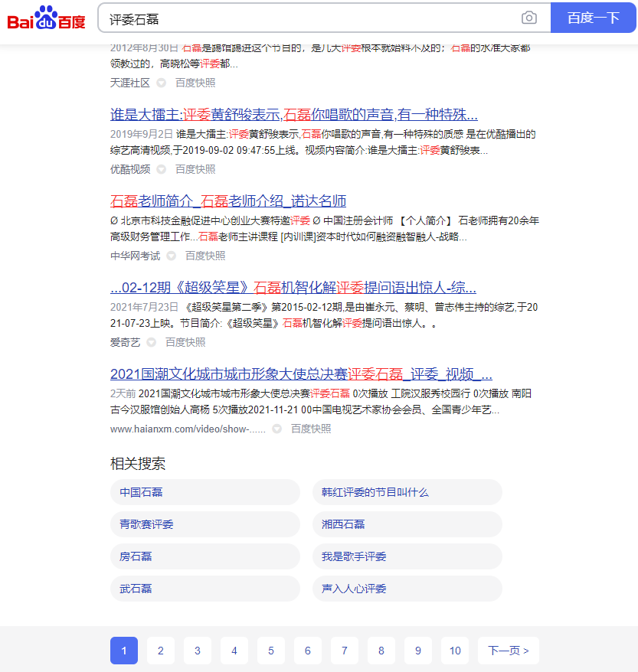The image size is (638, 672).
Task: Click the 爱奇艺 source link
Action: tap(125, 342)
